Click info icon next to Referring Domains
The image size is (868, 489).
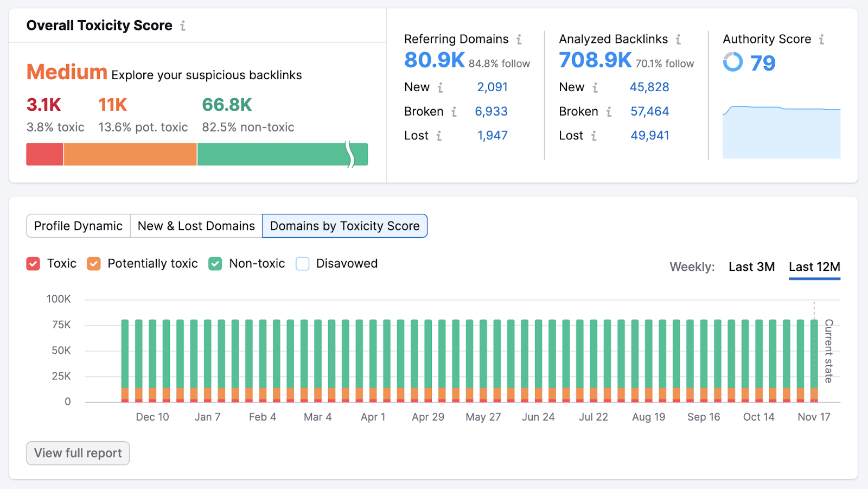519,39
